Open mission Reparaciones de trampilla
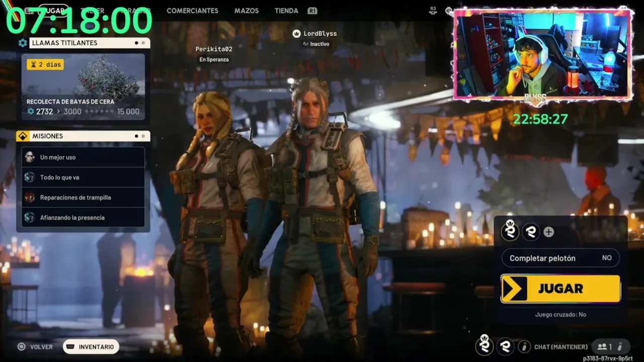Image resolution: width=644 pixels, height=362 pixels. pos(83,198)
